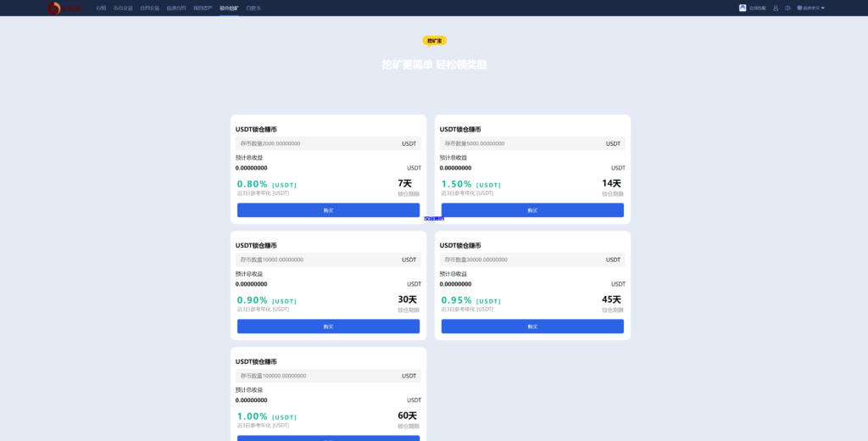Click the CICC logo icon
The image size is (868, 441).
(x=53, y=8)
